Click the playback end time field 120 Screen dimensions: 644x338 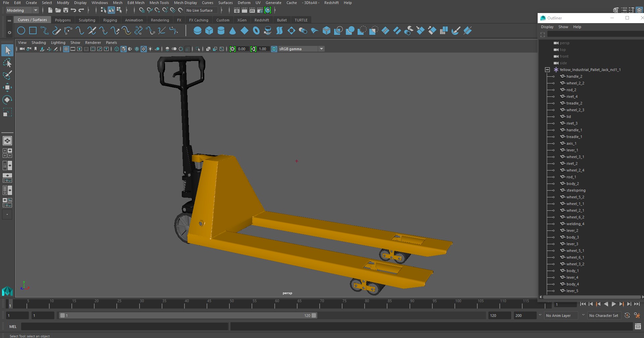tap(499, 316)
